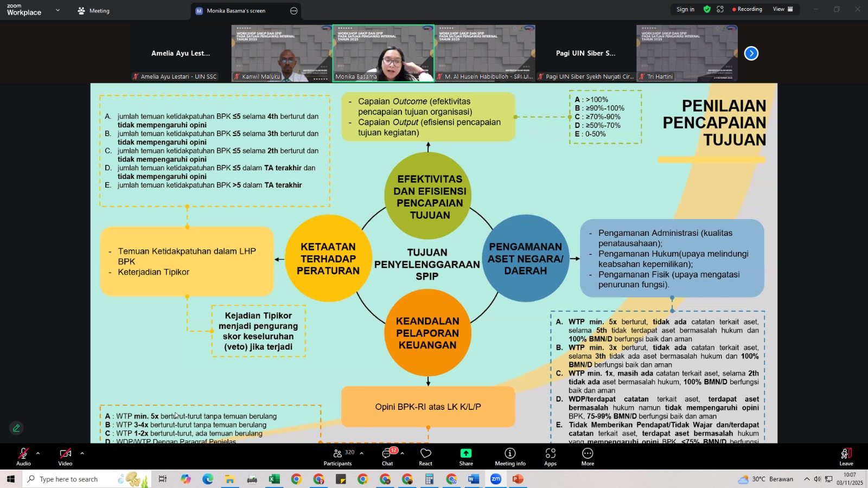Switch to the Meeting tab
The height and width of the screenshot is (488, 868).
pos(93,11)
